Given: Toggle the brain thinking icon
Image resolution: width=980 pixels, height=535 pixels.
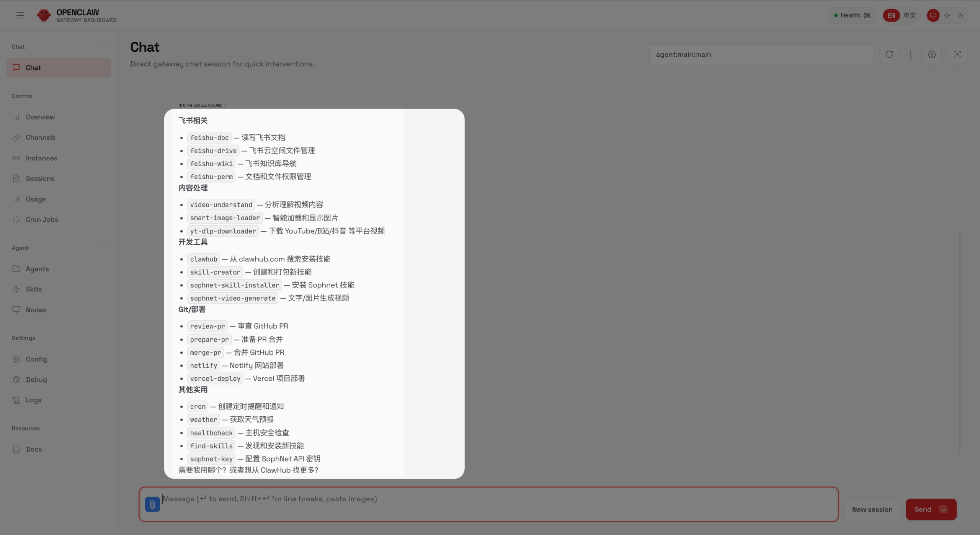Looking at the screenshot, I should 932,54.
